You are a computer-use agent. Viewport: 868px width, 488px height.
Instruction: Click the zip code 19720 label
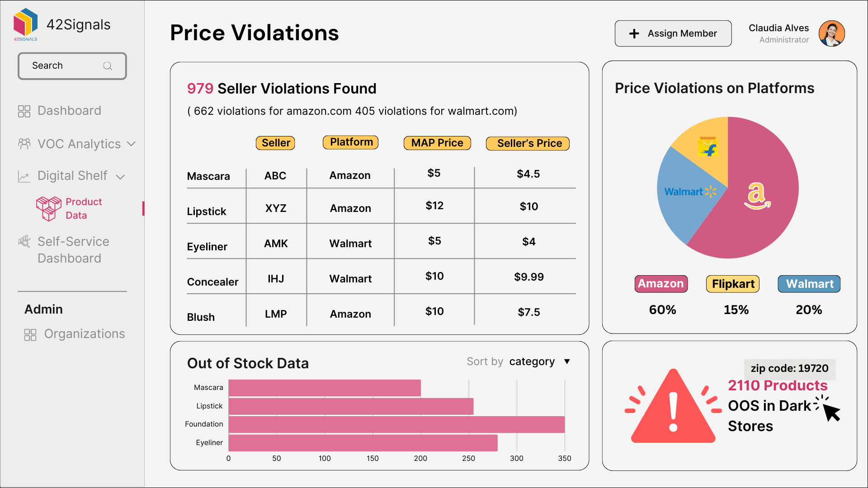pyautogui.click(x=789, y=369)
